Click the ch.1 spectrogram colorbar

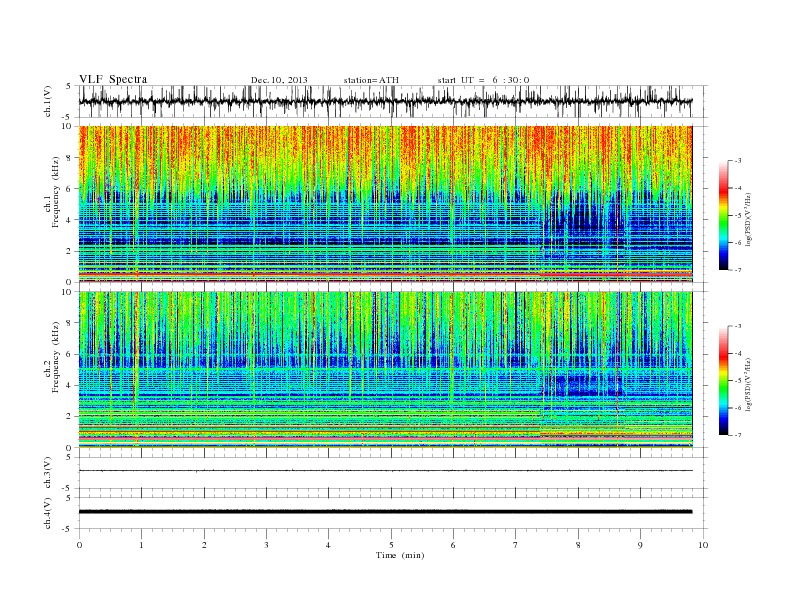(724, 215)
